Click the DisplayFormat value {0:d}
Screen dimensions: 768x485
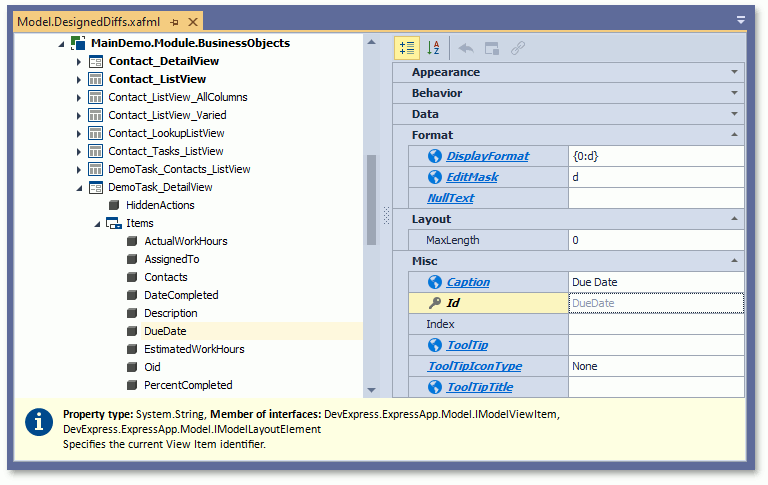(656, 156)
